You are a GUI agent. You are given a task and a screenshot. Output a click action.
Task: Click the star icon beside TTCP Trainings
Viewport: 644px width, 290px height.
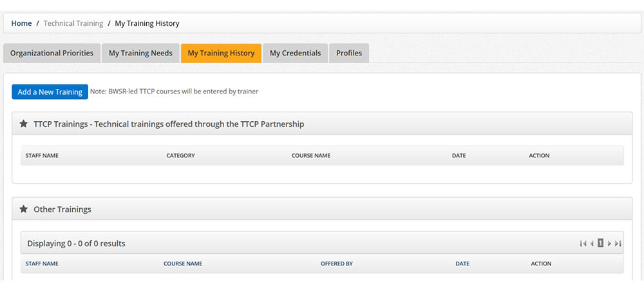(24, 124)
